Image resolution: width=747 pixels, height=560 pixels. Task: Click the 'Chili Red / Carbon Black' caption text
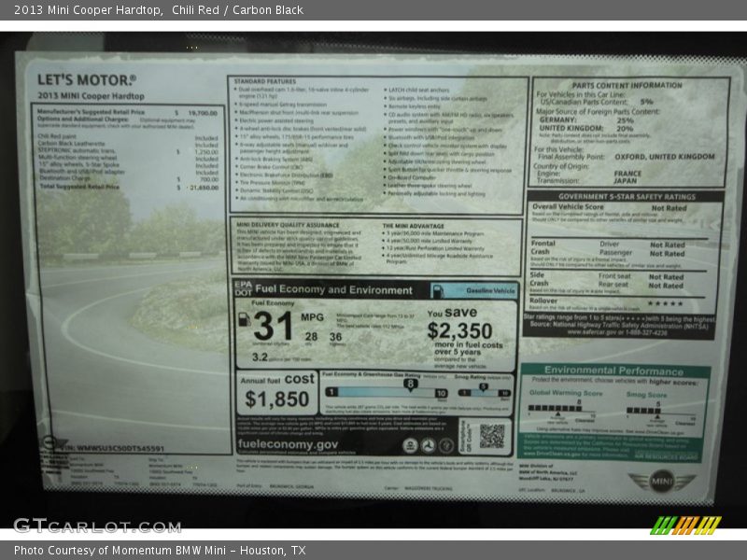(x=238, y=10)
